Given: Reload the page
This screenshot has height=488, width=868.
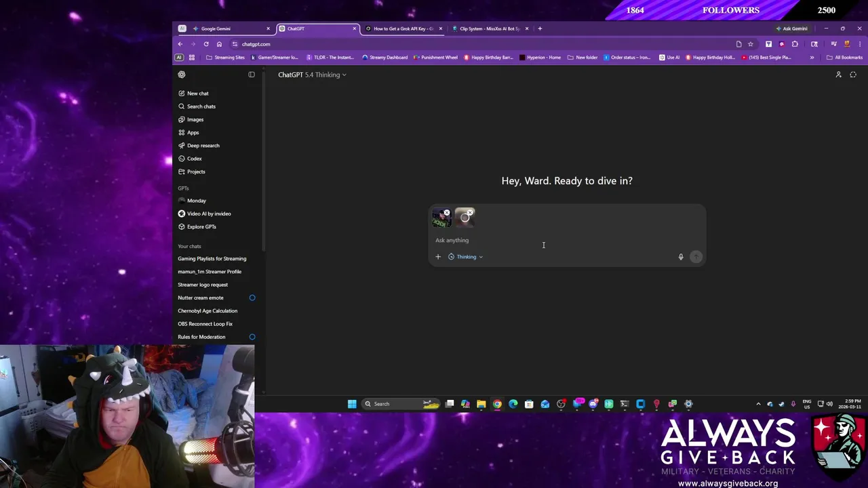Looking at the screenshot, I should (x=206, y=44).
